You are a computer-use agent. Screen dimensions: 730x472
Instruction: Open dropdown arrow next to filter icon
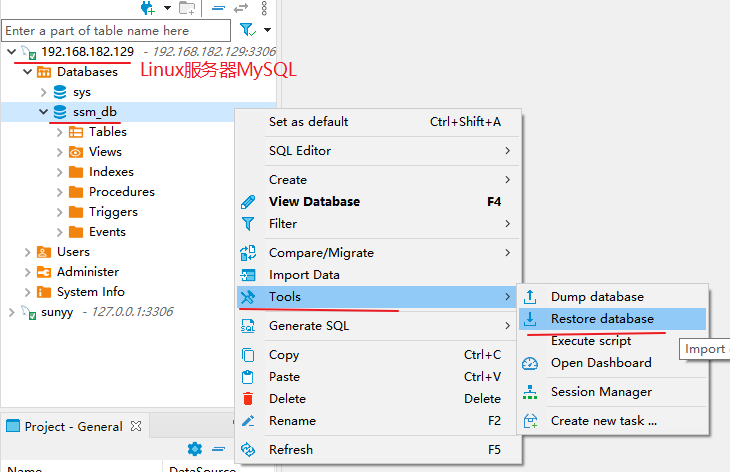tap(267, 31)
